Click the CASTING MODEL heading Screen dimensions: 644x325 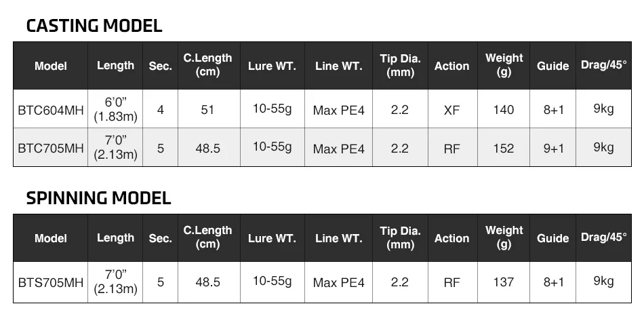pyautogui.click(x=94, y=26)
